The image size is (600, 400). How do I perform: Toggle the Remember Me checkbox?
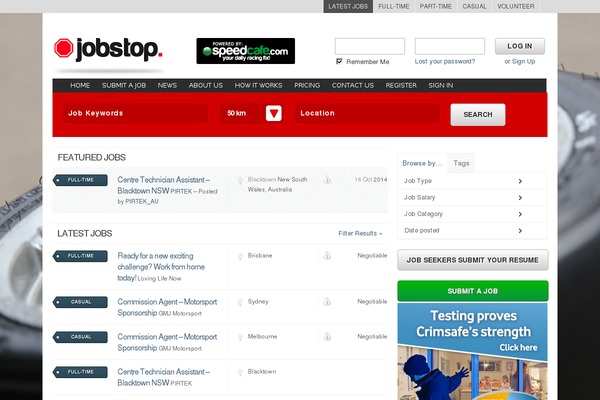coord(339,61)
